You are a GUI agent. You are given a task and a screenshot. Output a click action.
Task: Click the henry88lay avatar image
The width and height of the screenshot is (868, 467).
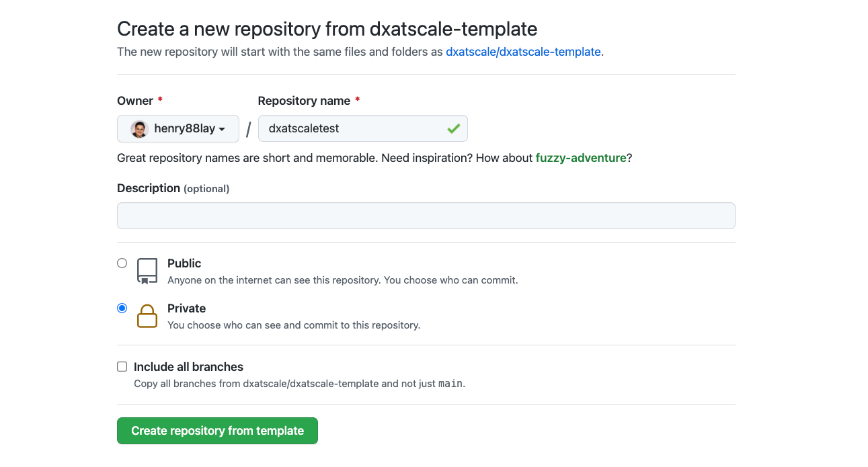(139, 128)
